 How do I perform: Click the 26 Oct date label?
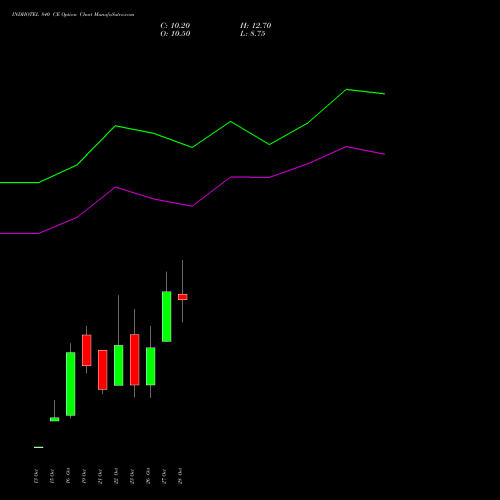pyautogui.click(x=148, y=476)
